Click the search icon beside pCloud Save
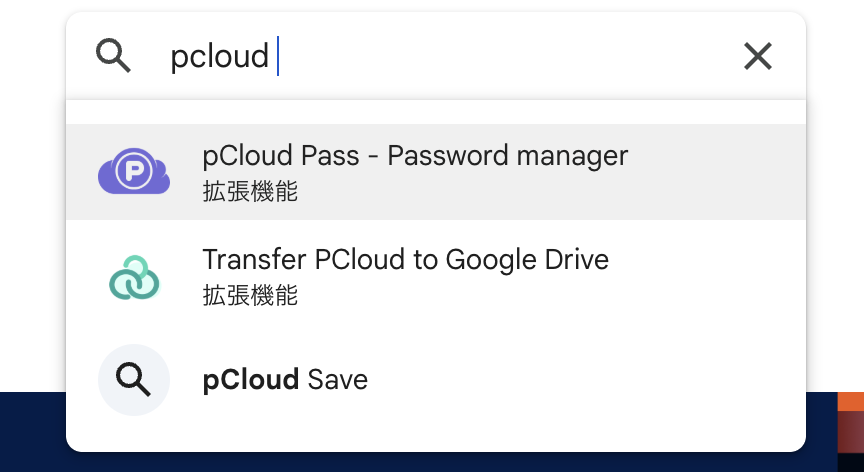This screenshot has width=864, height=472. click(x=134, y=380)
